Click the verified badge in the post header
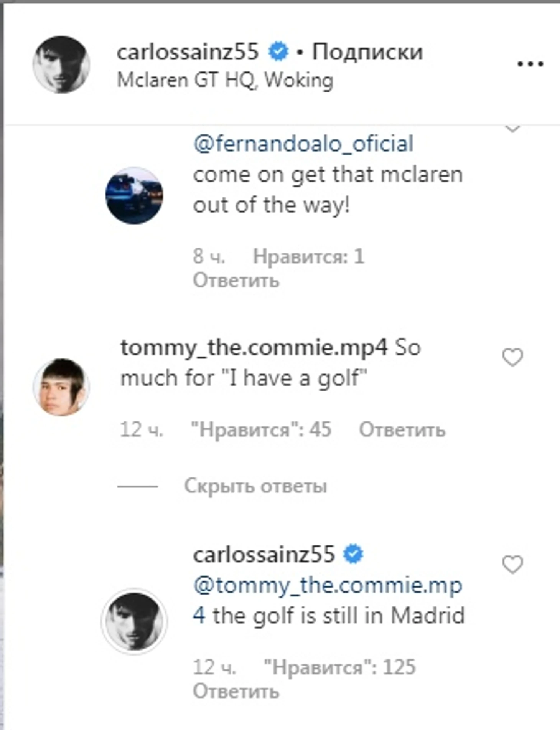 (x=278, y=51)
